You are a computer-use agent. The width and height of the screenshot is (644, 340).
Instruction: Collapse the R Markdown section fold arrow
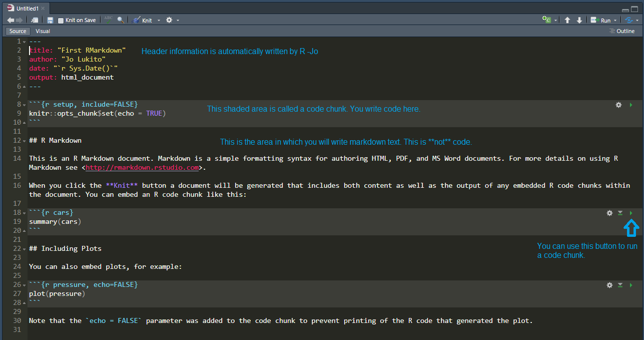click(25, 141)
